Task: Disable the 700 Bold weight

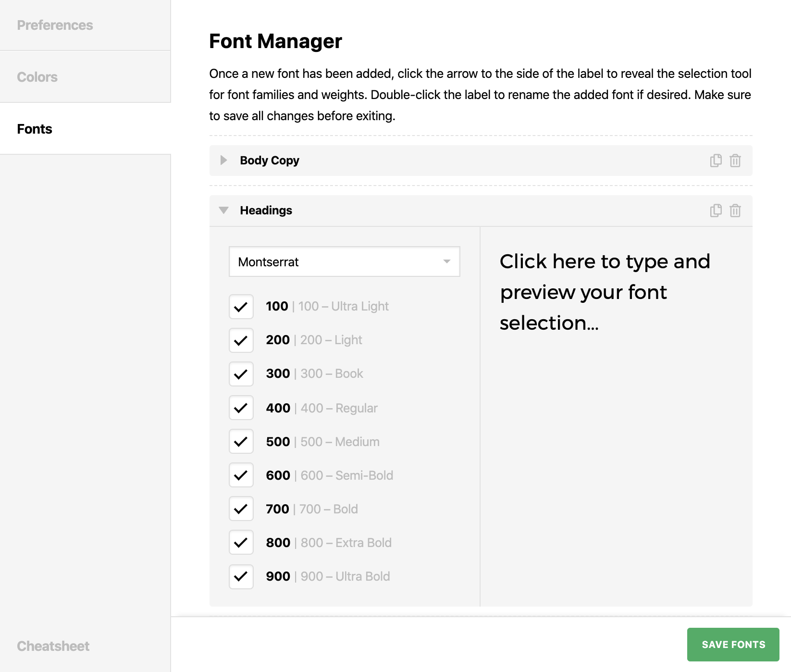Action: tap(241, 509)
